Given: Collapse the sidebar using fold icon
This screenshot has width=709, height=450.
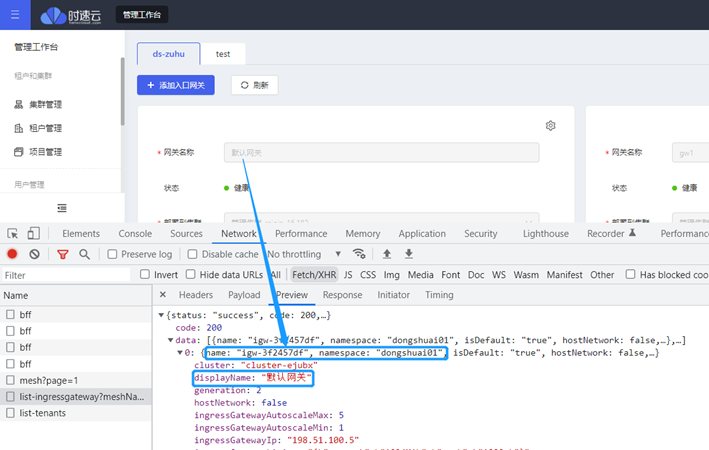Looking at the screenshot, I should (62, 208).
